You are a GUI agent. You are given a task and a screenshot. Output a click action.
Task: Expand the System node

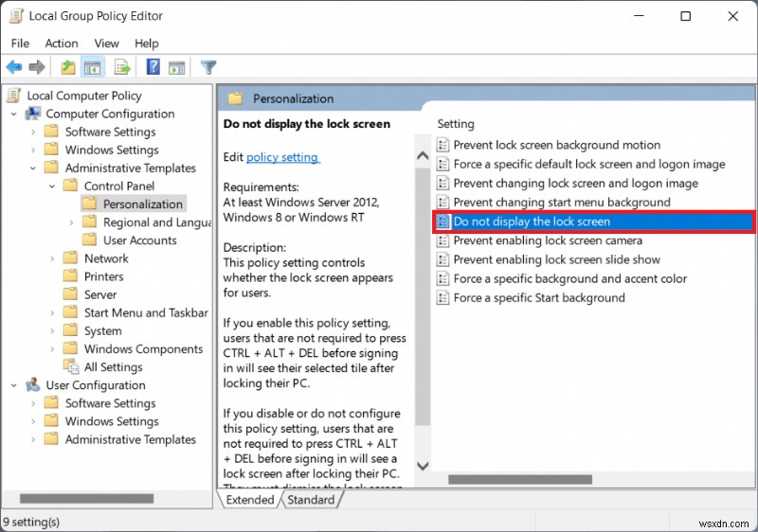pos(52,331)
